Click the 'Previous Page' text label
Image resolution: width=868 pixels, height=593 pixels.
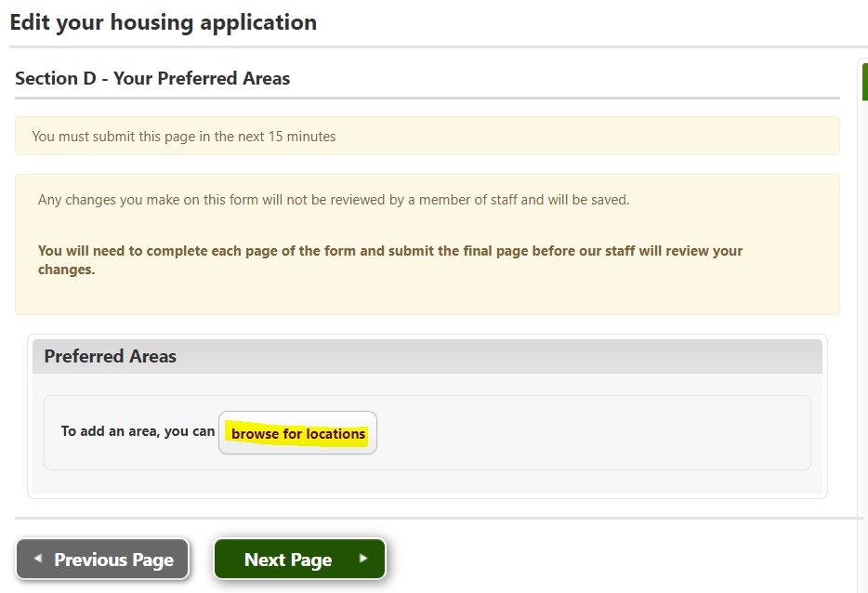click(113, 560)
